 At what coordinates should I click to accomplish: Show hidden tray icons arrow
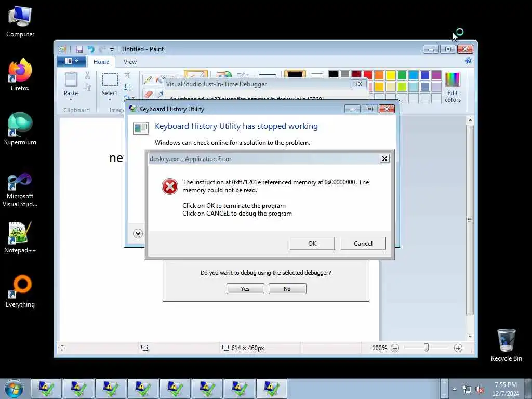tap(454, 390)
